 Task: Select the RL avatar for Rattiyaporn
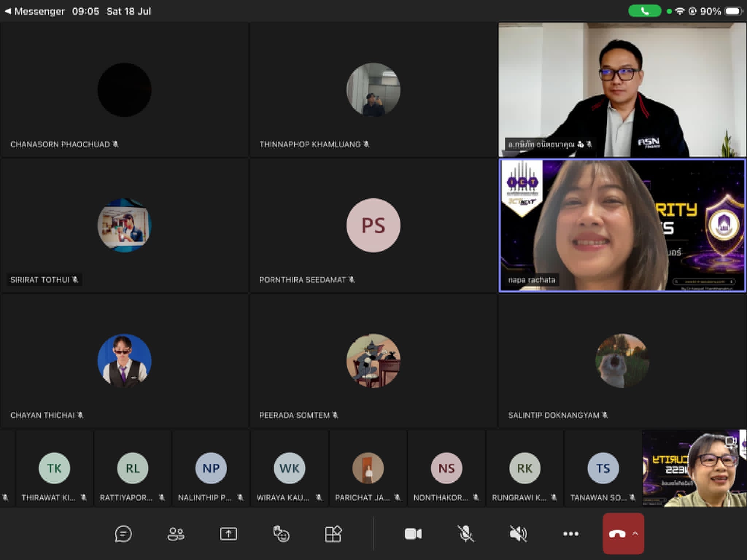point(133,468)
